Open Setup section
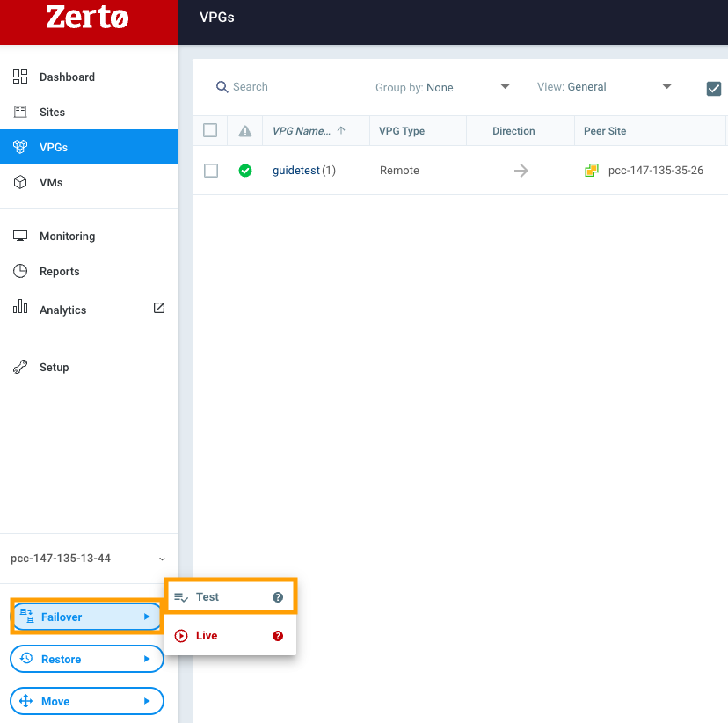The width and height of the screenshot is (728, 723). 89,367
